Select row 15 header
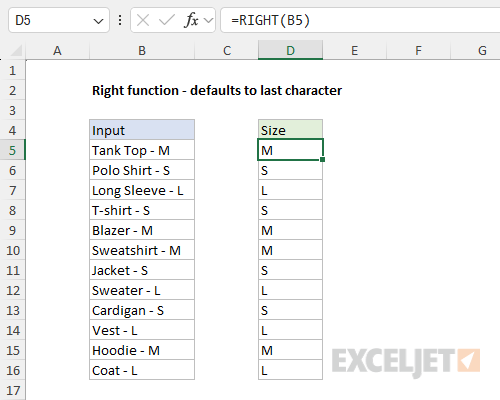The width and height of the screenshot is (500, 400). [13, 350]
